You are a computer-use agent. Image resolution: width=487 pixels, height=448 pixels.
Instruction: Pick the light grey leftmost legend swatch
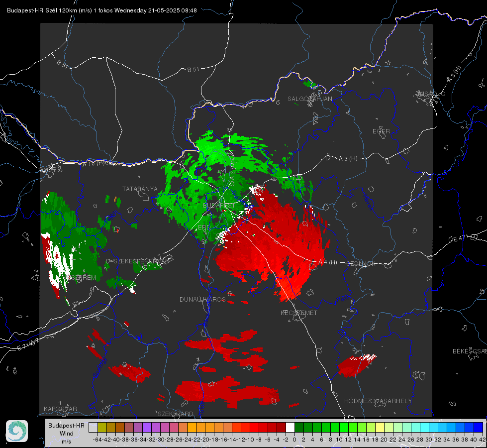point(93,427)
